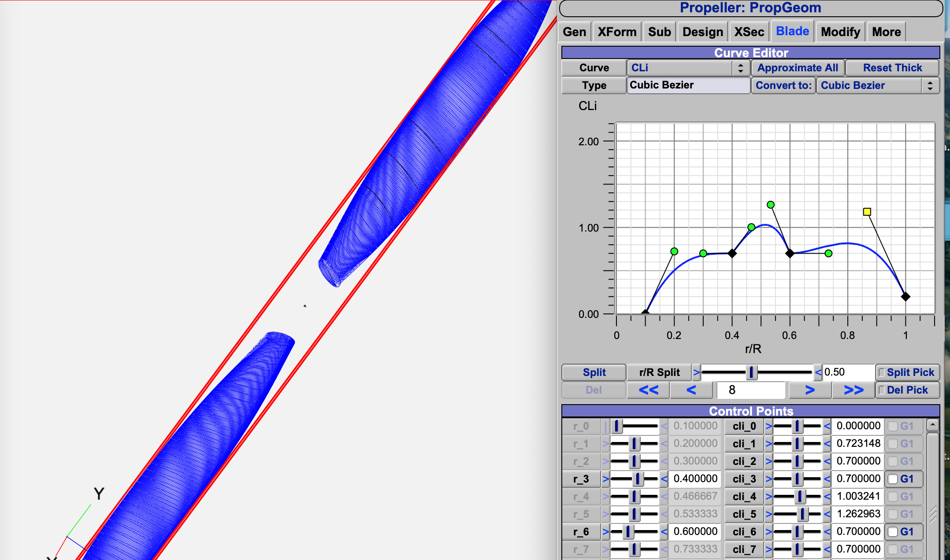
Task: Click the single-right next point arrow
Action: [x=810, y=390]
